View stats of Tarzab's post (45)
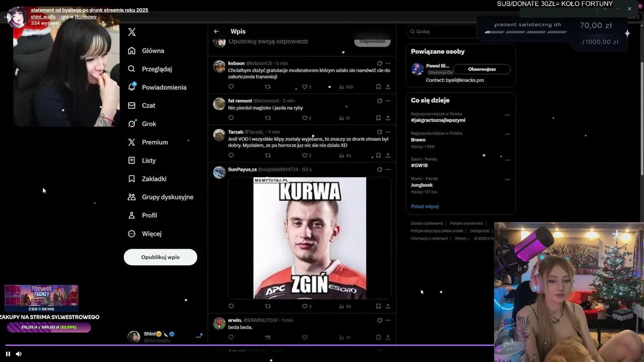The height and width of the screenshot is (362, 644). point(345,155)
